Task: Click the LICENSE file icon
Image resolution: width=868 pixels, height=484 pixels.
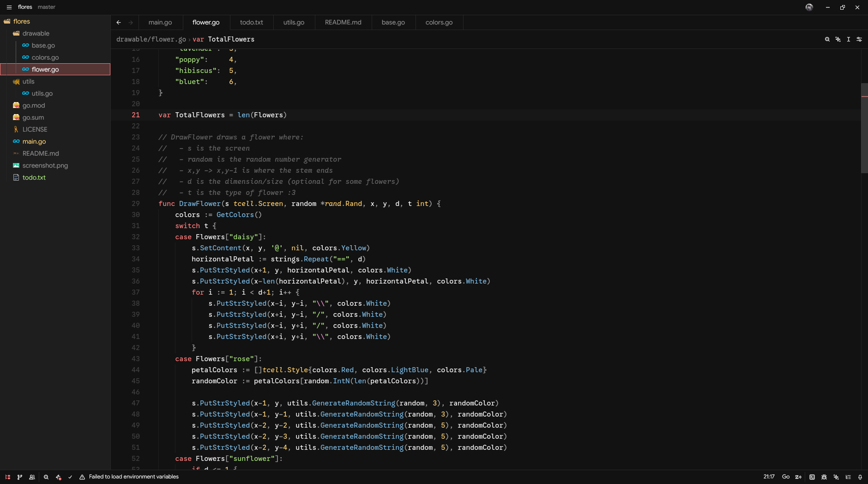Action: 16,129
